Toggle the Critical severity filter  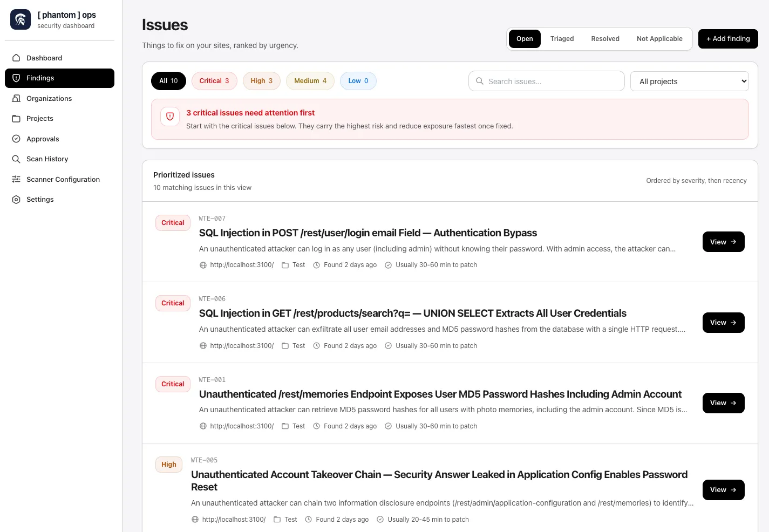pyautogui.click(x=214, y=80)
